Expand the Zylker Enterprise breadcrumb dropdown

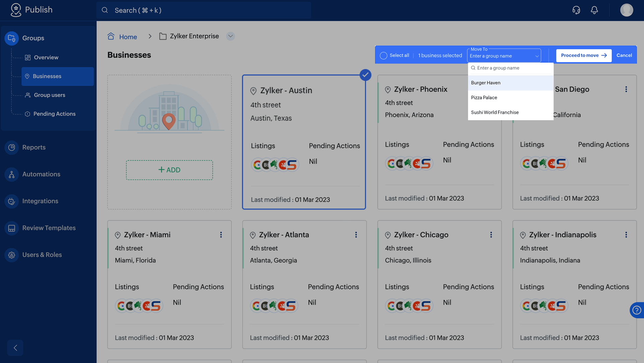click(x=230, y=36)
